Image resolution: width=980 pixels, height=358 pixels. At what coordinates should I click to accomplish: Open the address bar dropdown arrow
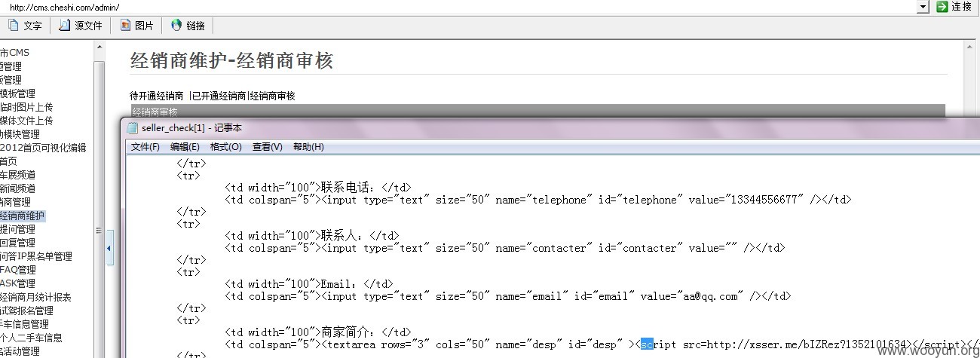click(x=923, y=7)
